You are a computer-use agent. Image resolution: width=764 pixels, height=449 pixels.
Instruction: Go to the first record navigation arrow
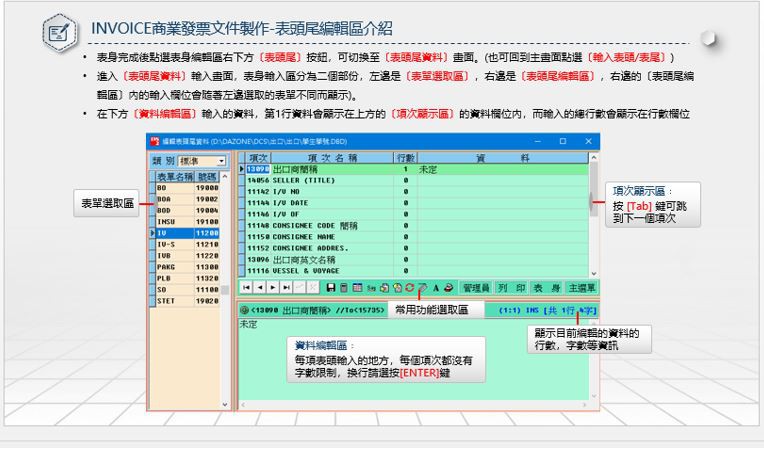246,287
